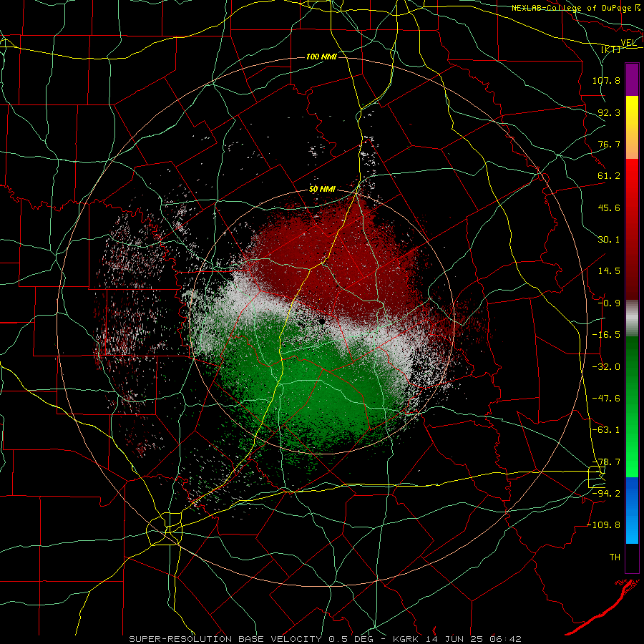
Task: Click the -16.5 velocity scale value
Action: [606, 335]
